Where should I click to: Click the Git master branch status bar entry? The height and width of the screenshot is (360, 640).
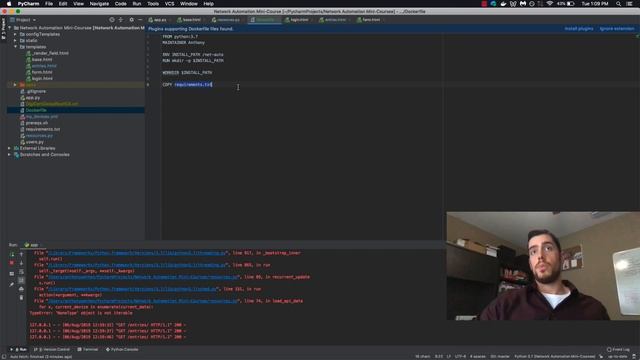pyautogui.click(x=500, y=356)
